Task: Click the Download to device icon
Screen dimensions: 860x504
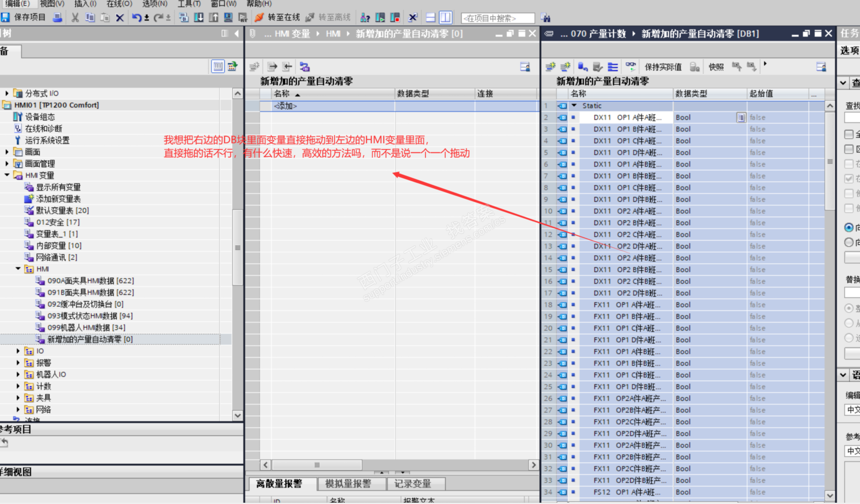Action: click(199, 17)
